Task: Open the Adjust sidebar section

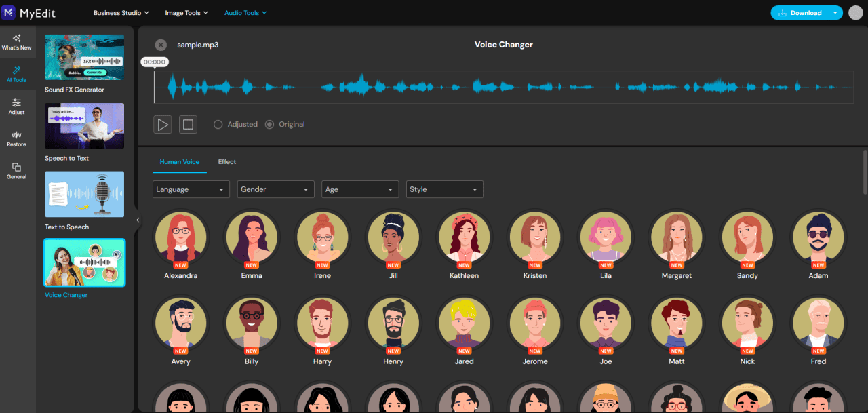Action: tap(16, 106)
